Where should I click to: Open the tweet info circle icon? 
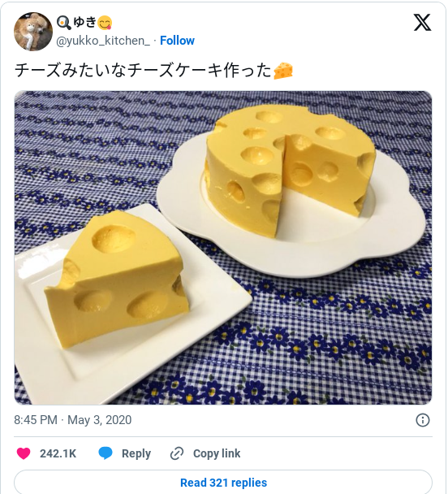click(x=423, y=420)
